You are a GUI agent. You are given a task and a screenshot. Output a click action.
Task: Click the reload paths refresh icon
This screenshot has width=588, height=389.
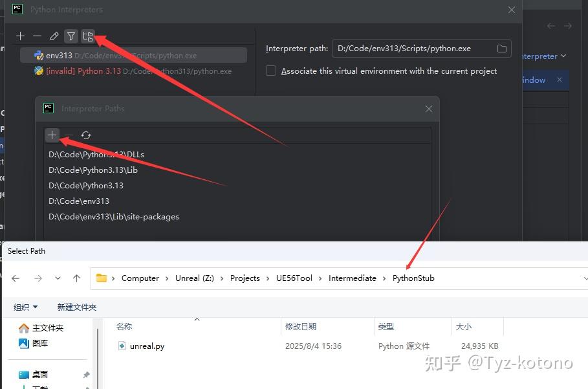(x=86, y=135)
